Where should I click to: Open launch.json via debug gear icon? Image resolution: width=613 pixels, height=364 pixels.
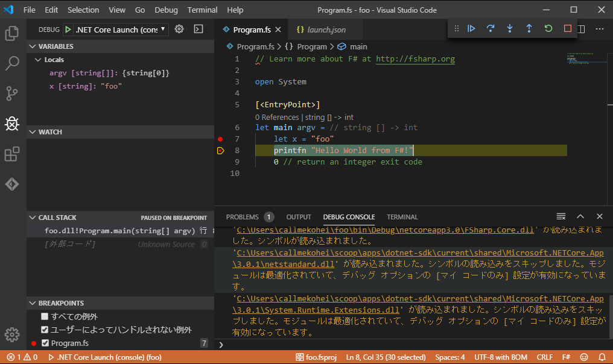[179, 29]
